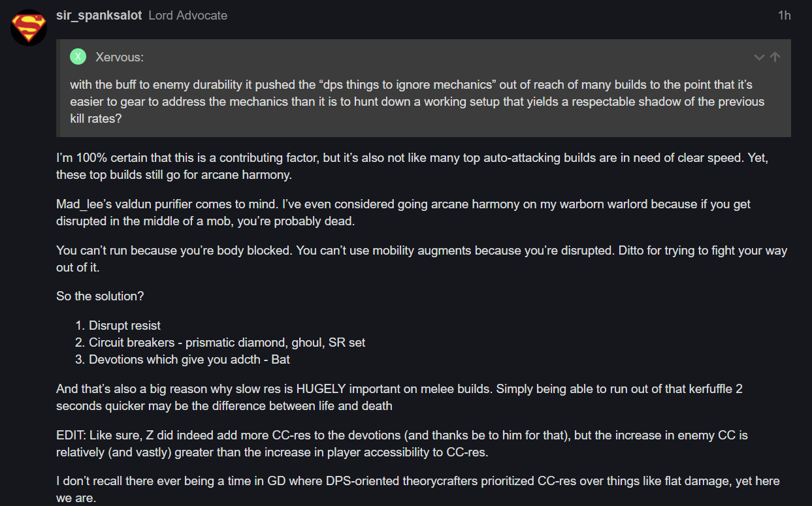The height and width of the screenshot is (506, 812).
Task: Click the Xervous name in quote header
Action: click(120, 57)
